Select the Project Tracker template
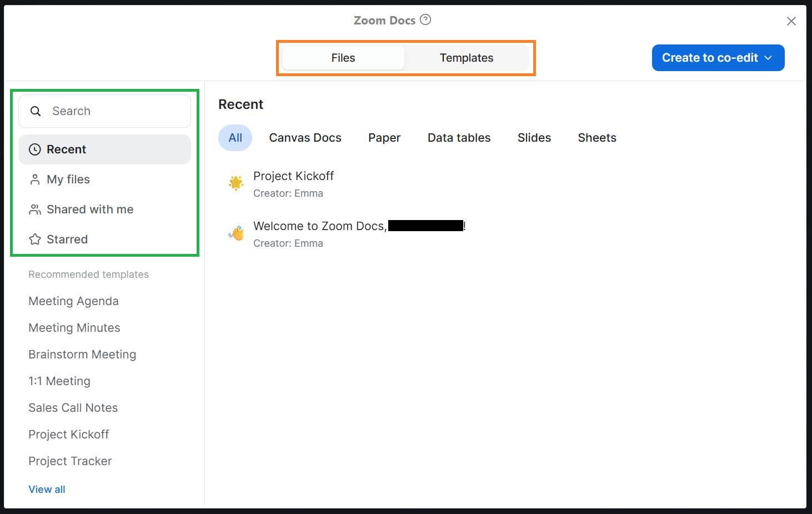The height and width of the screenshot is (514, 812). tap(70, 461)
